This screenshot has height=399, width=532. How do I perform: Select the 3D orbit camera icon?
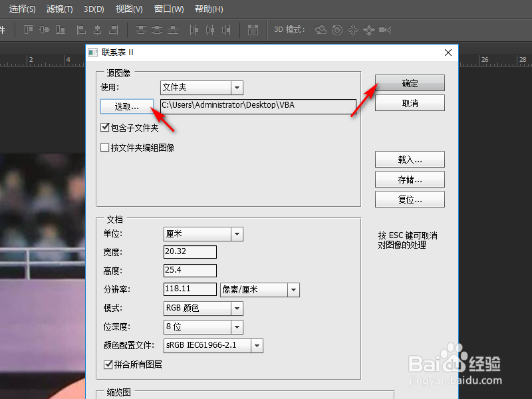click(321, 30)
